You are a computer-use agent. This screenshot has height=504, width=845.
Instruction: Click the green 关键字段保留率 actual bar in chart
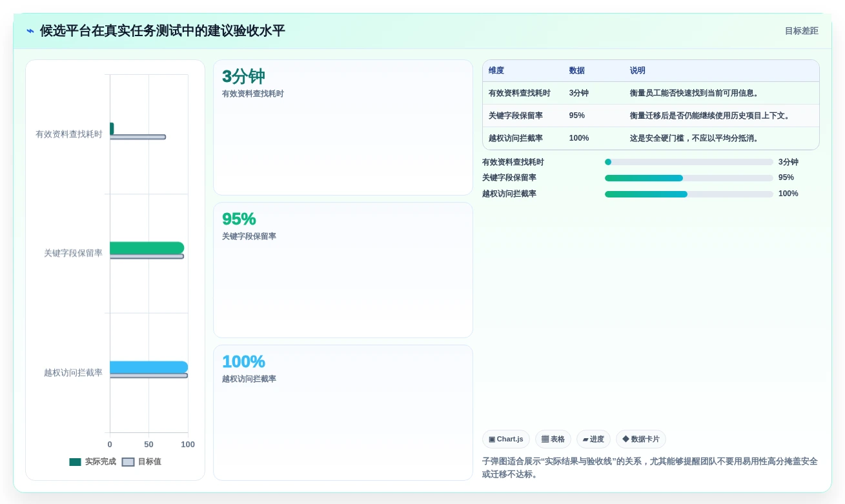click(x=147, y=248)
